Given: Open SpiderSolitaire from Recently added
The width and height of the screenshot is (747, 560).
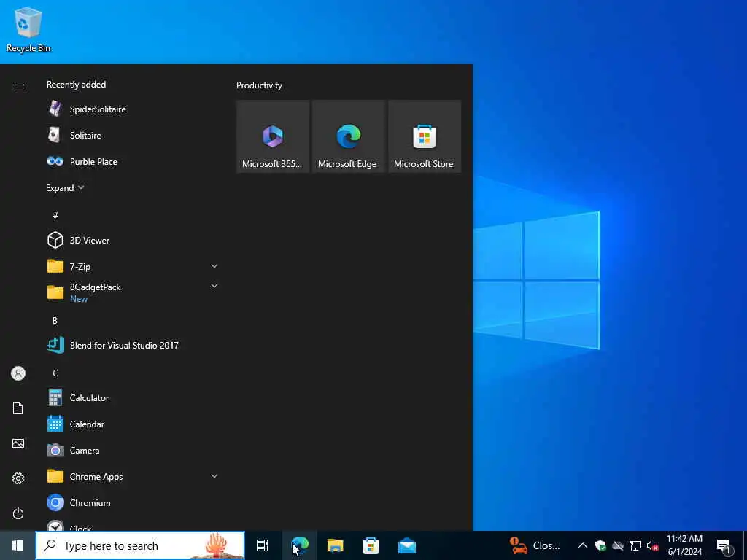Looking at the screenshot, I should coord(131,109).
